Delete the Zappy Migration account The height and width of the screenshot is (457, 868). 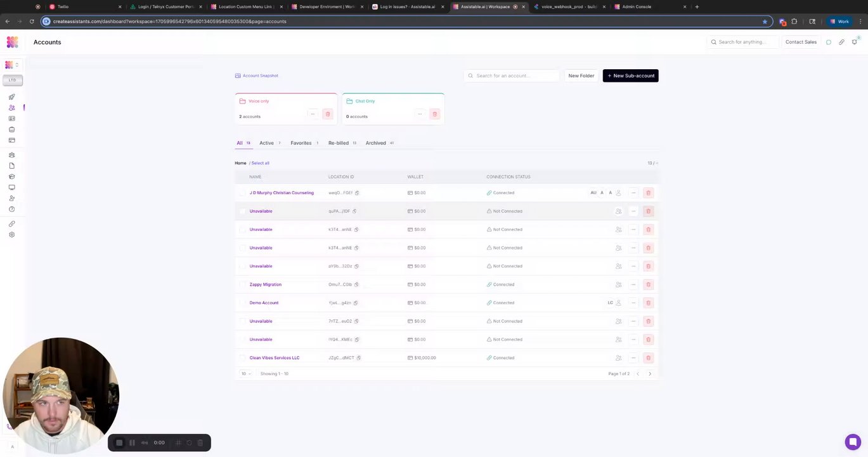648,284
